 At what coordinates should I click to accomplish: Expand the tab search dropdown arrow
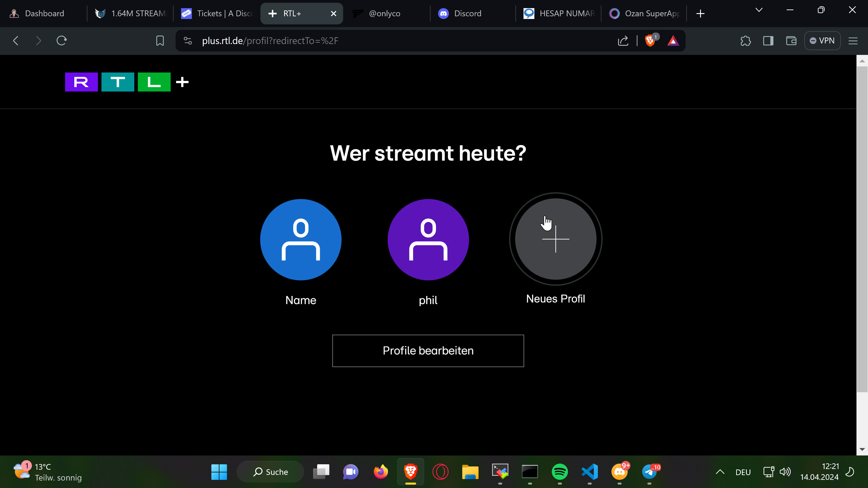click(759, 10)
